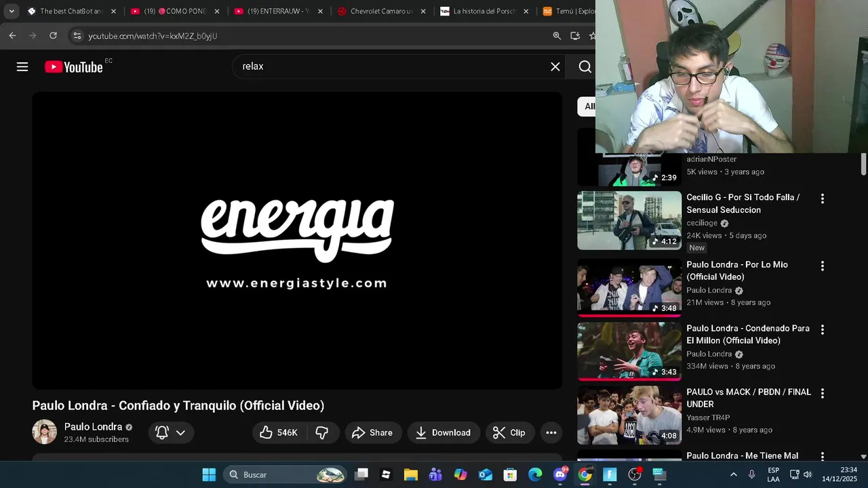Open options menu for Por Lo Mio video
Image resolution: width=868 pixels, height=488 pixels.
click(823, 266)
